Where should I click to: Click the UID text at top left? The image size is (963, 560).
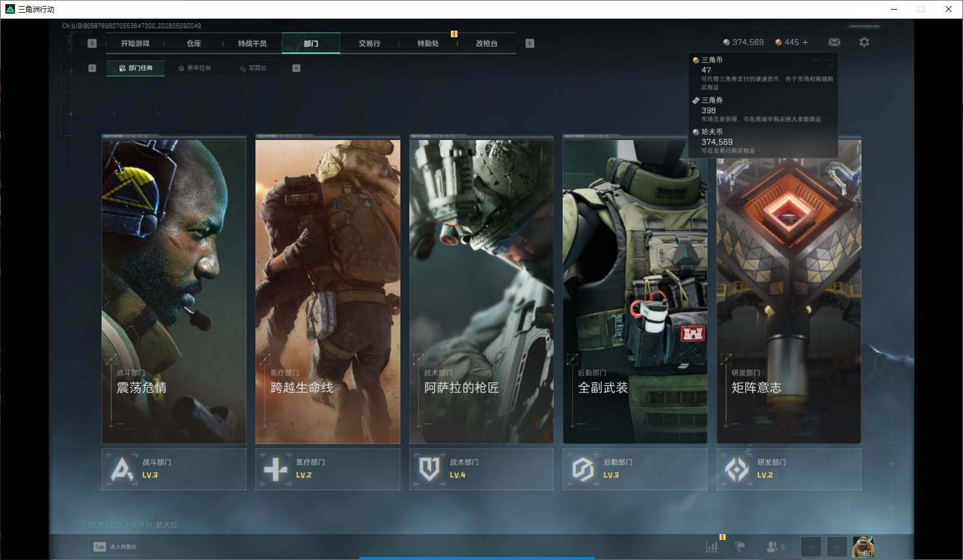click(132, 26)
